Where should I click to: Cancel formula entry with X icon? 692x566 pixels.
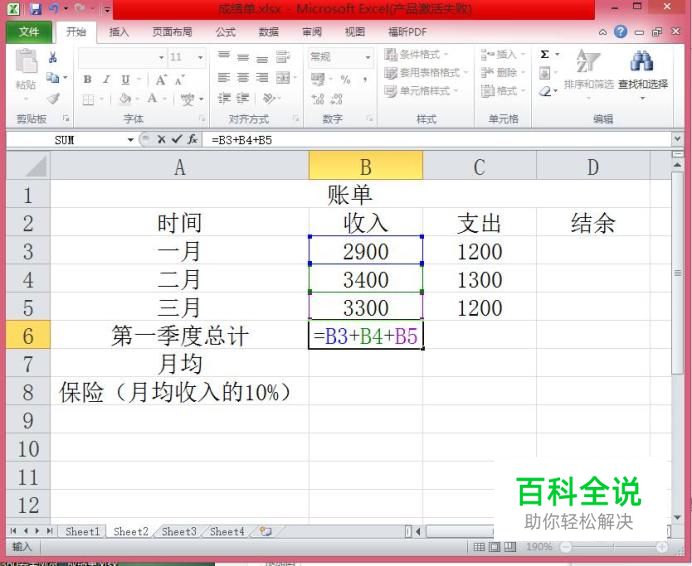tap(161, 140)
